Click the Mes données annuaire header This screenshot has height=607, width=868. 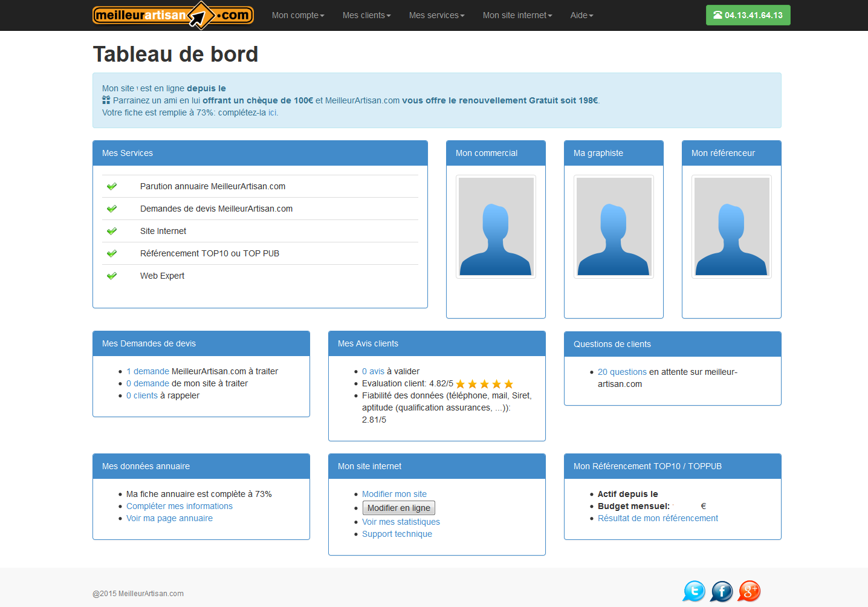[x=201, y=466]
